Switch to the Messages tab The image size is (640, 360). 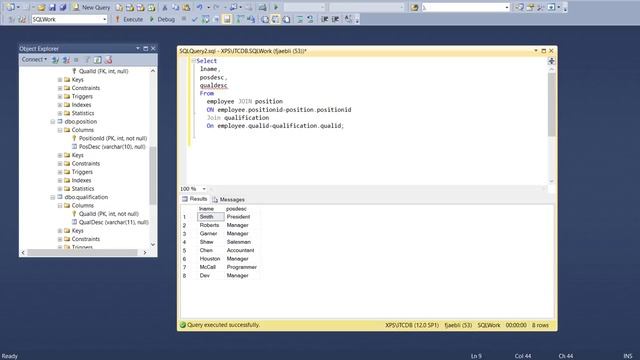[229, 200]
